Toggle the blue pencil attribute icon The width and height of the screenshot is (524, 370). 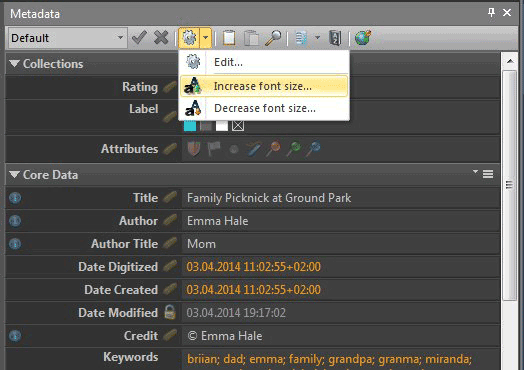click(254, 149)
